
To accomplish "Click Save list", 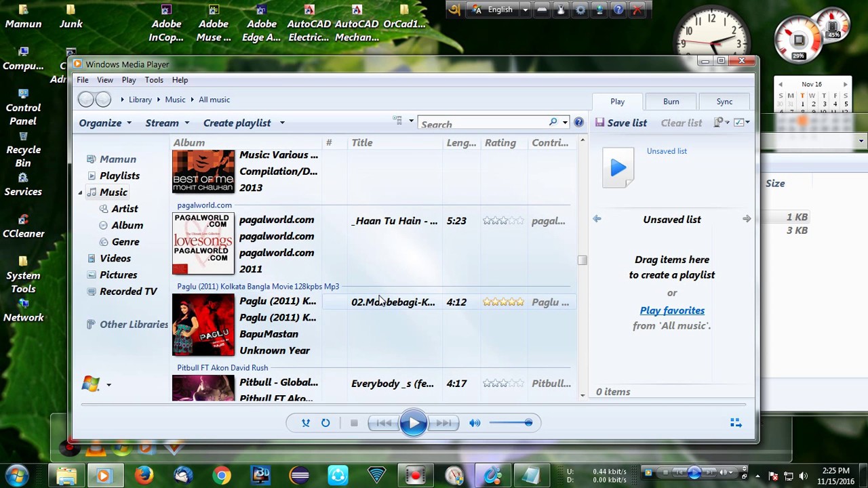I will coord(621,123).
